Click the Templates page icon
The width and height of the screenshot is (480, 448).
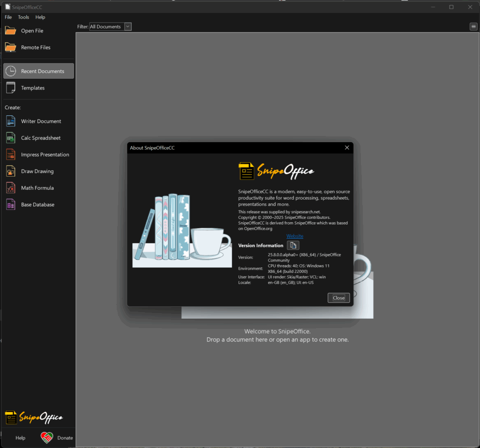point(10,88)
